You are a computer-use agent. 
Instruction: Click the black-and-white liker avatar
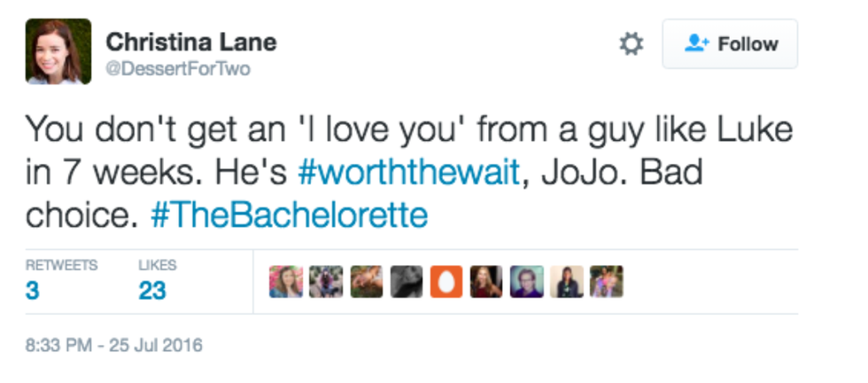coord(407,282)
